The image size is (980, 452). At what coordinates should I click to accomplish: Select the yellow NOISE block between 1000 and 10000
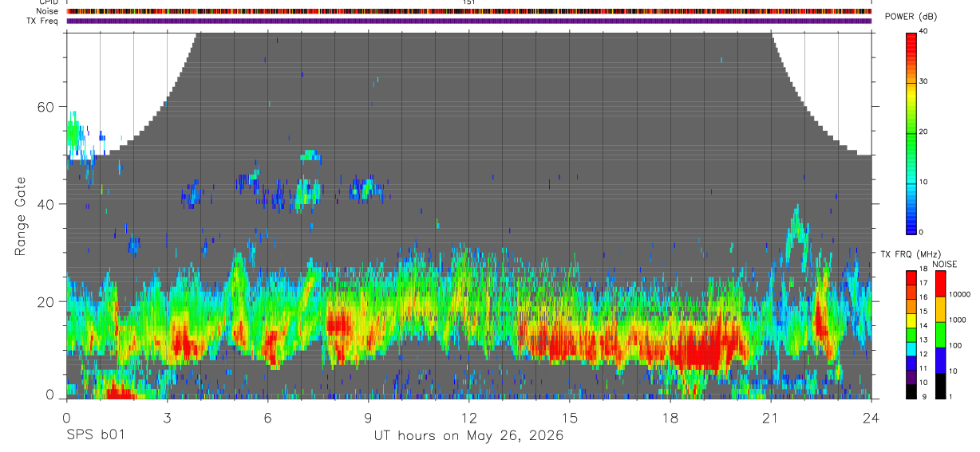tap(940, 309)
